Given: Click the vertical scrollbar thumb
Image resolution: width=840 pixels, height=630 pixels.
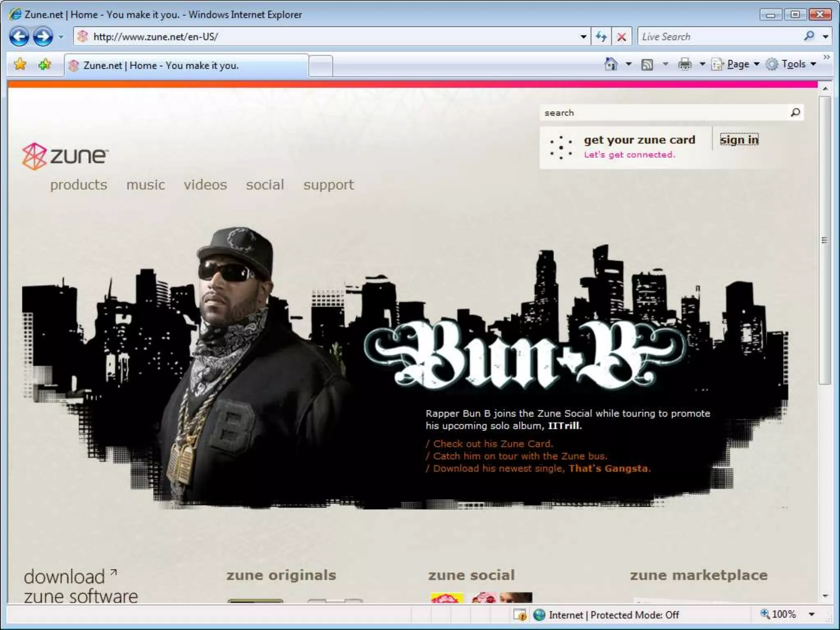Looking at the screenshot, I should (x=825, y=240).
